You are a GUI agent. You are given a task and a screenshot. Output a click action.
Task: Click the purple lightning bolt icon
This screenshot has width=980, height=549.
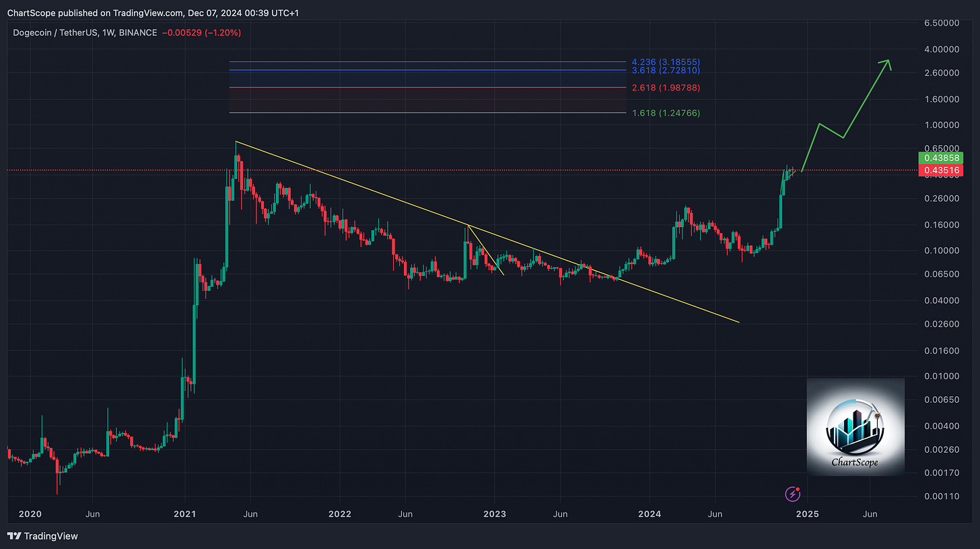coord(792,494)
